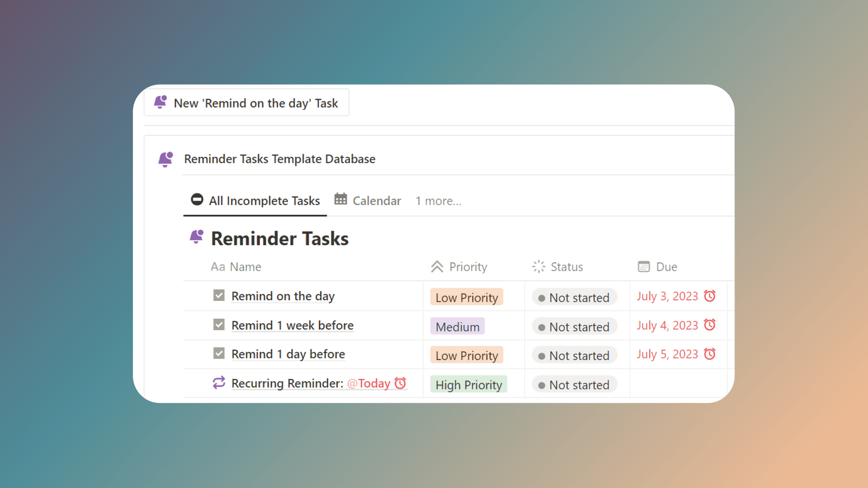Open the status dropdown for 'Remind on the day'
Screen dimensions: 868x488
coord(574,297)
